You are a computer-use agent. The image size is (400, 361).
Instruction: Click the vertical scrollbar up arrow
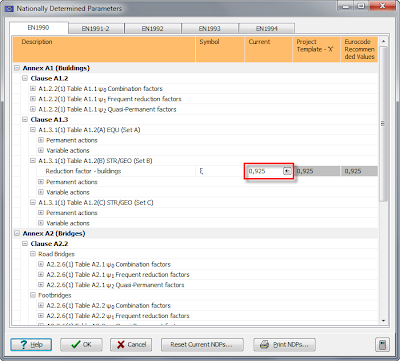pos(383,41)
